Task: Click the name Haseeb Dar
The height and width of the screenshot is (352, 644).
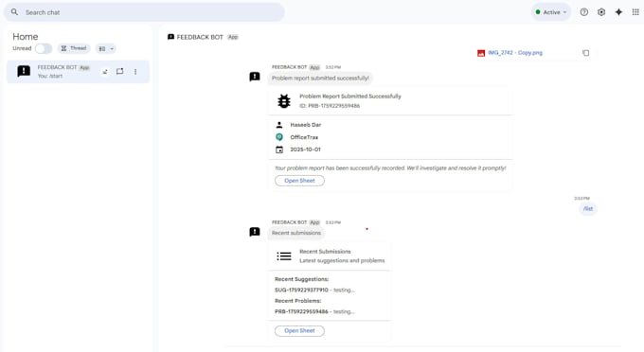Action: point(306,125)
